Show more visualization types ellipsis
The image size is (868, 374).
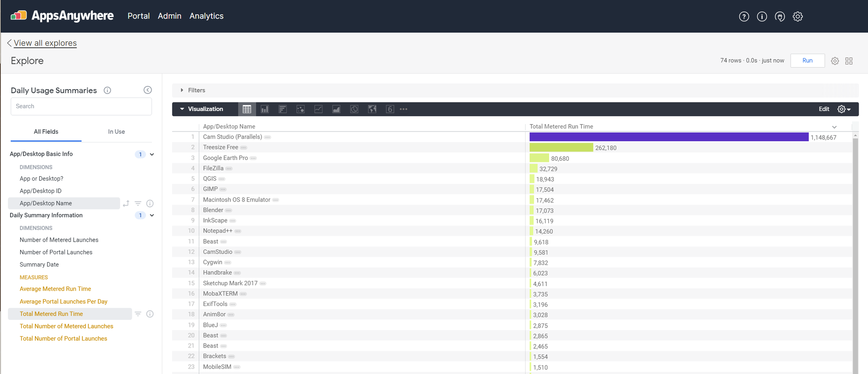pos(403,109)
